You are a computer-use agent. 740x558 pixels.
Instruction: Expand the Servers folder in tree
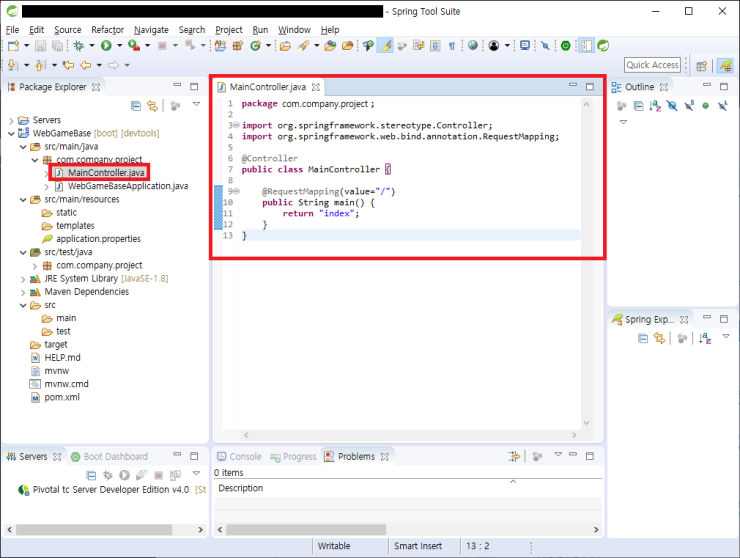[x=10, y=120]
